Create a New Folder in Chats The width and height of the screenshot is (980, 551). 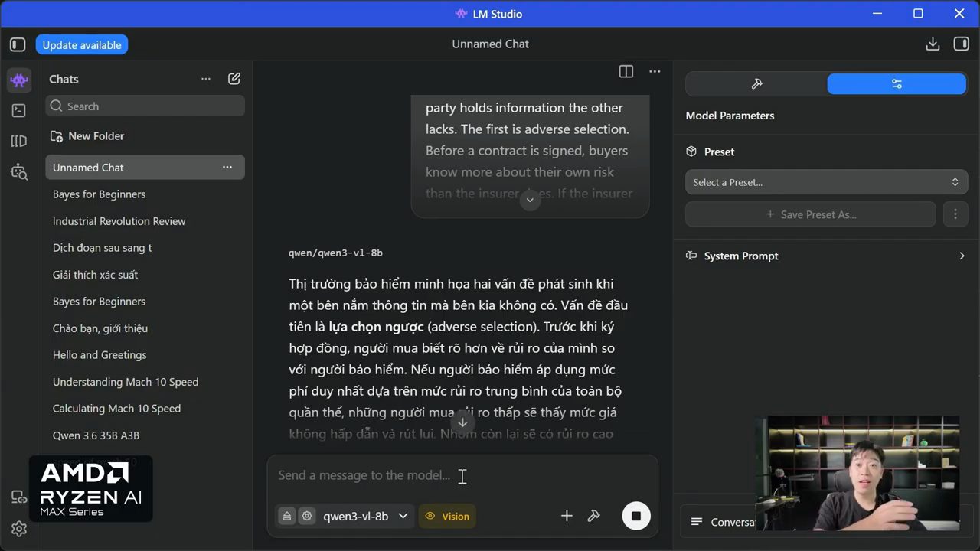87,136
